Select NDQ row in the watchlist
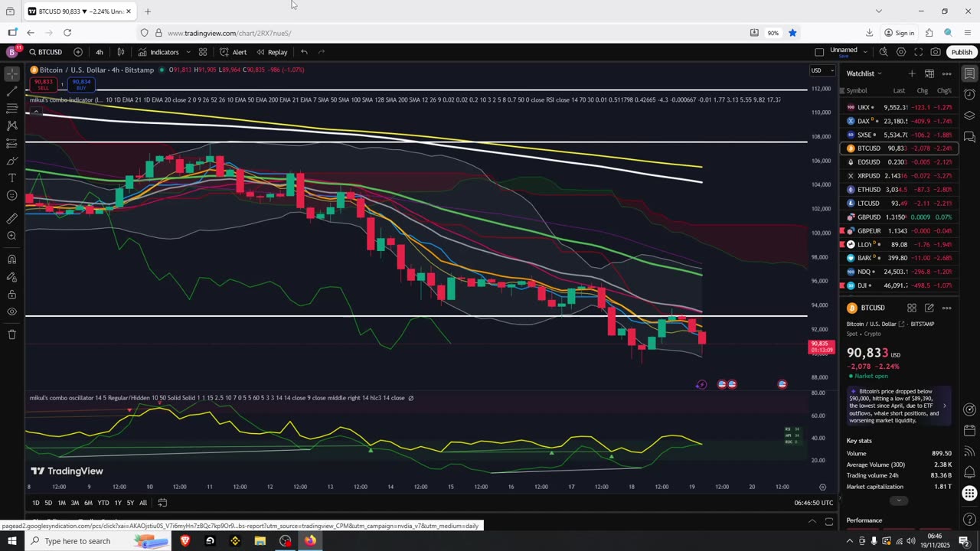 899,272
